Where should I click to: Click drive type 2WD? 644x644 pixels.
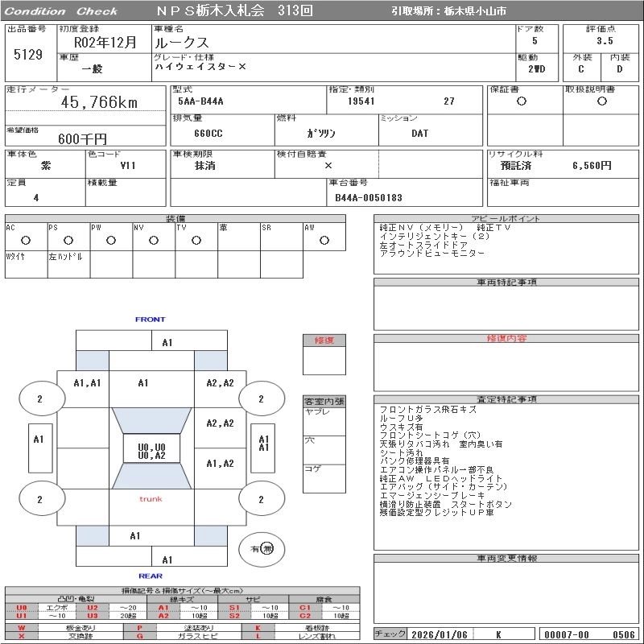pos(536,69)
